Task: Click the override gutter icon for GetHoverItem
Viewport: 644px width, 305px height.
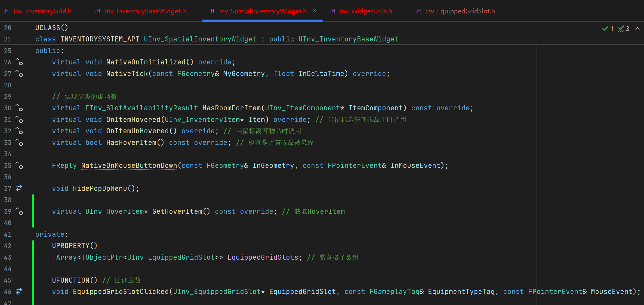Action: 19,211
